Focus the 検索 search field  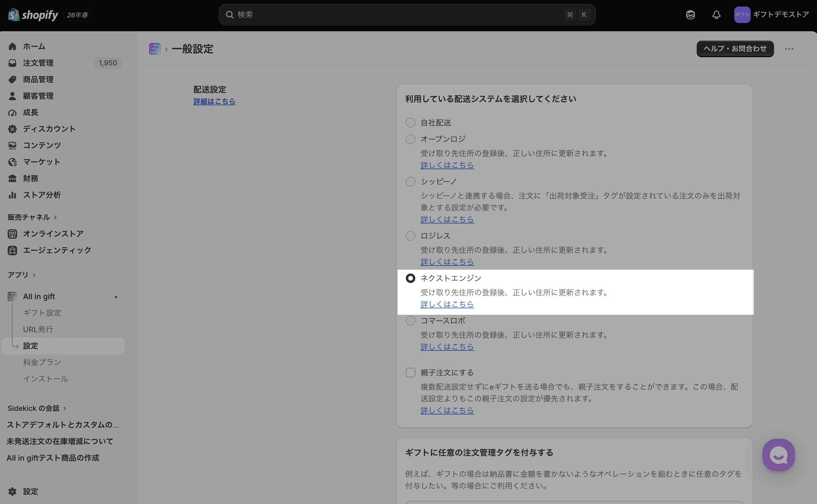coord(407,15)
